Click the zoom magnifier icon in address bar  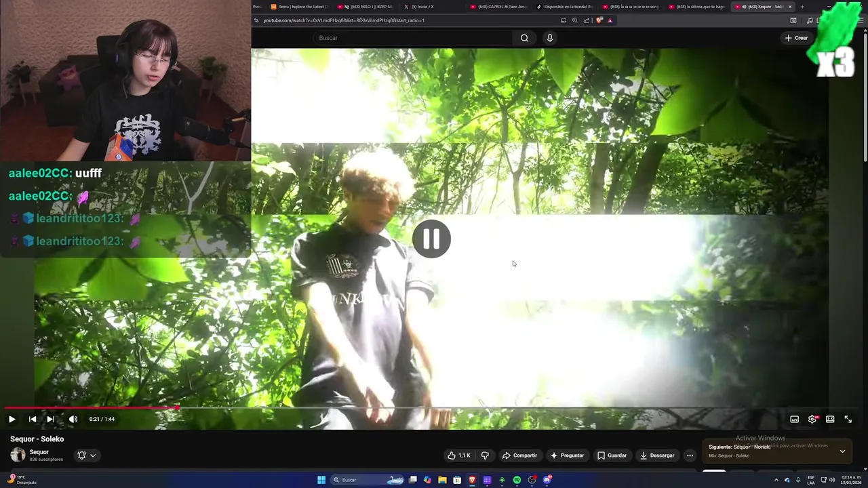(575, 20)
